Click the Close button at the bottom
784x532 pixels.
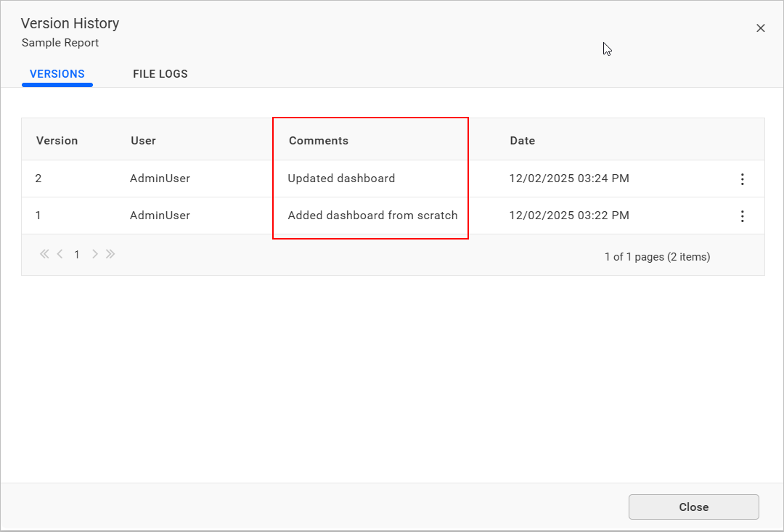693,507
